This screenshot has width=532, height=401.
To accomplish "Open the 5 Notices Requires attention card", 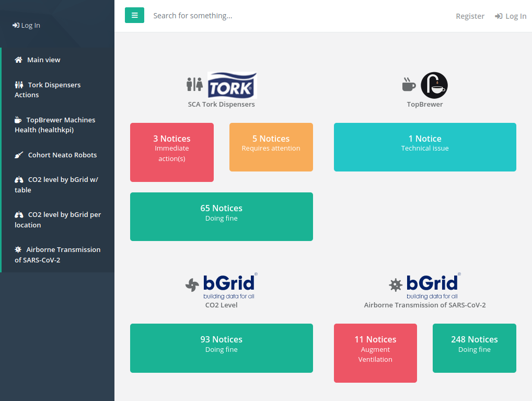I will pos(271,147).
